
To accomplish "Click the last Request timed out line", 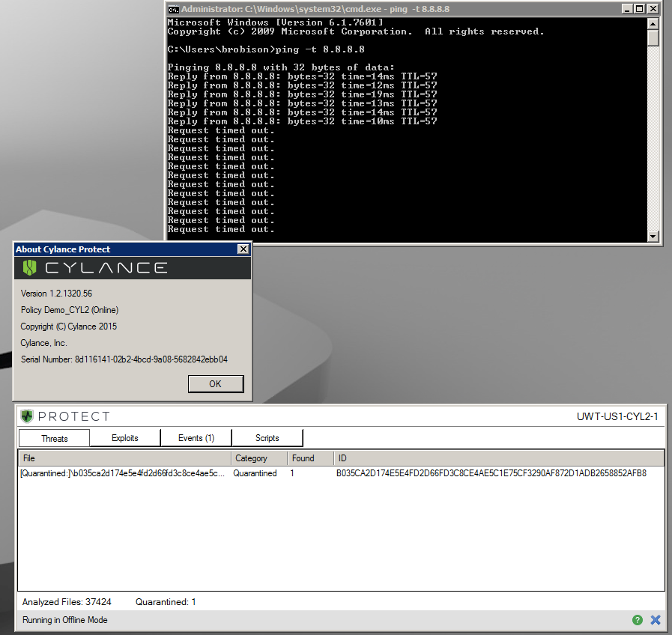I will (x=221, y=229).
